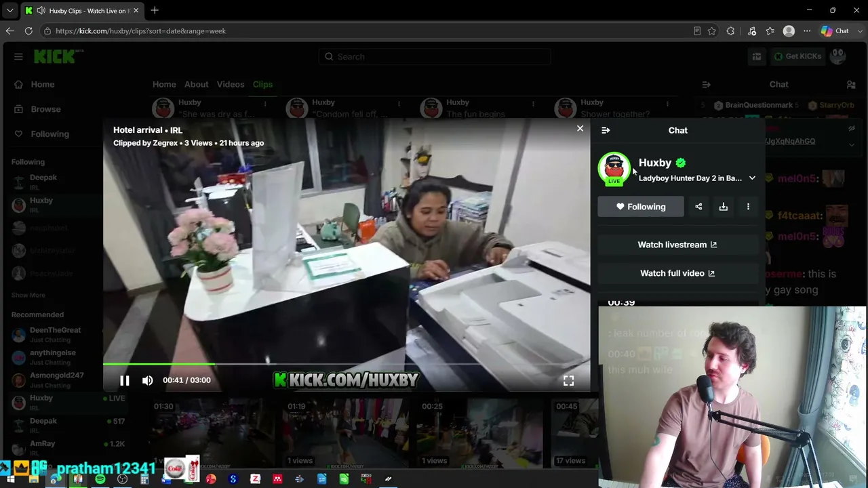Viewport: 868px width, 488px height.
Task: Open the browser extensions puzzle icon
Action: point(730,31)
